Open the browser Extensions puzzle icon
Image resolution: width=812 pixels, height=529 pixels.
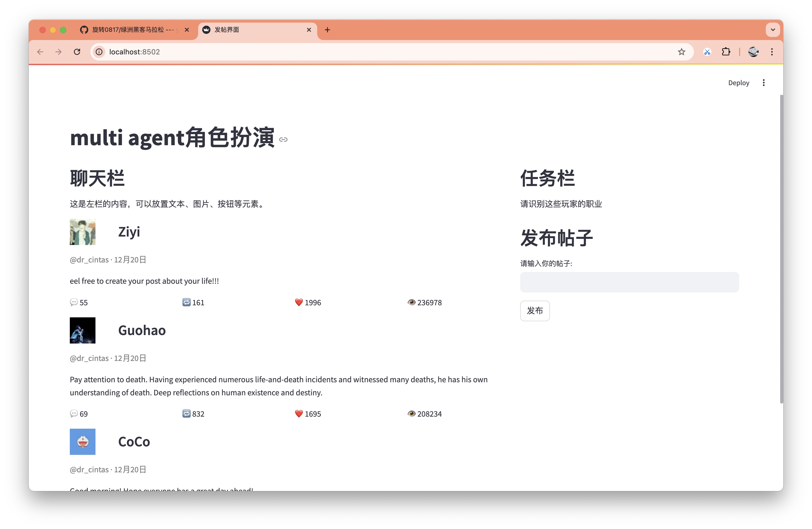coord(726,52)
